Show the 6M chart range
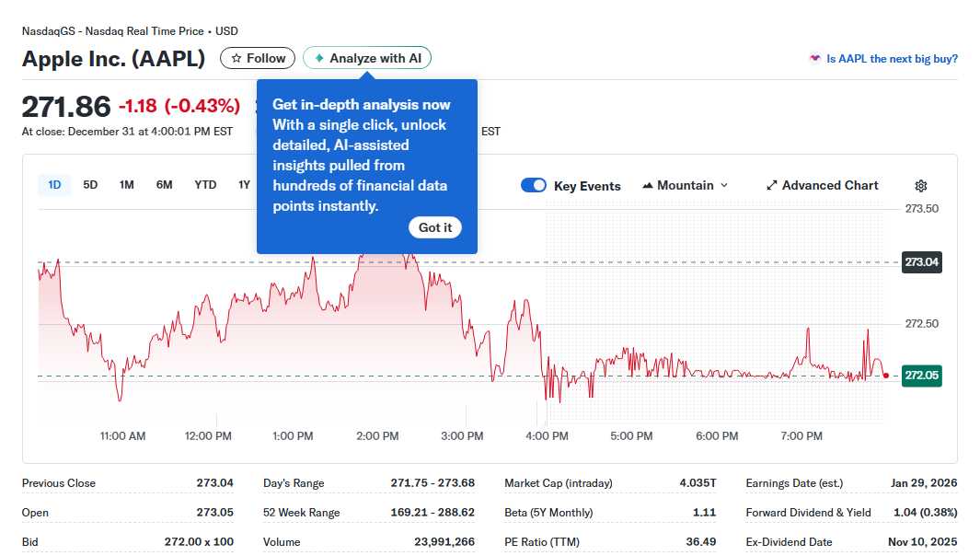 (164, 185)
